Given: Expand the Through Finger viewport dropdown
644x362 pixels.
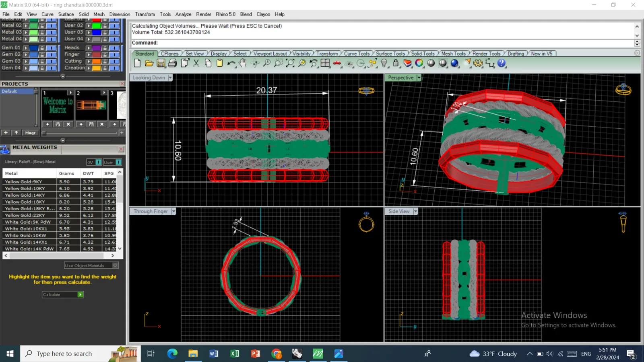Looking at the screenshot, I should 173,211.
